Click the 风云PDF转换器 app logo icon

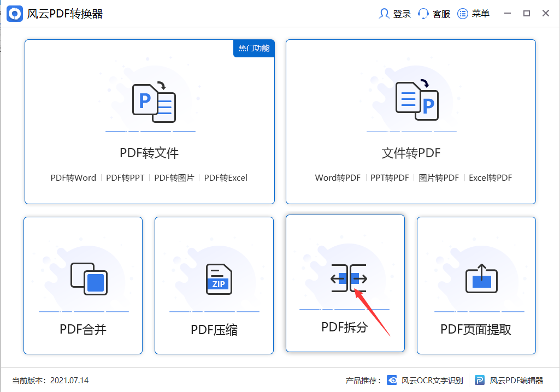(15, 14)
